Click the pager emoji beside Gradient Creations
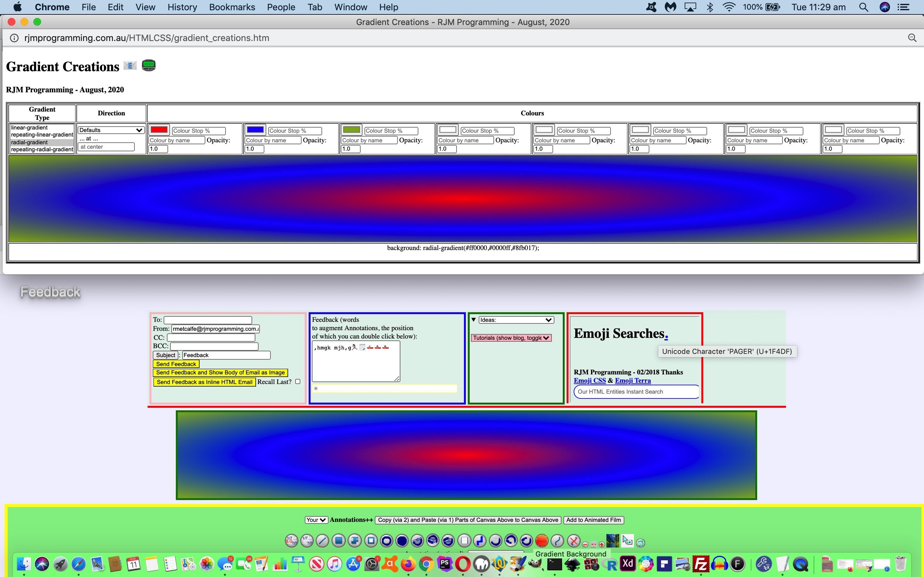Screen dimensions: 924x577 [x=149, y=66]
